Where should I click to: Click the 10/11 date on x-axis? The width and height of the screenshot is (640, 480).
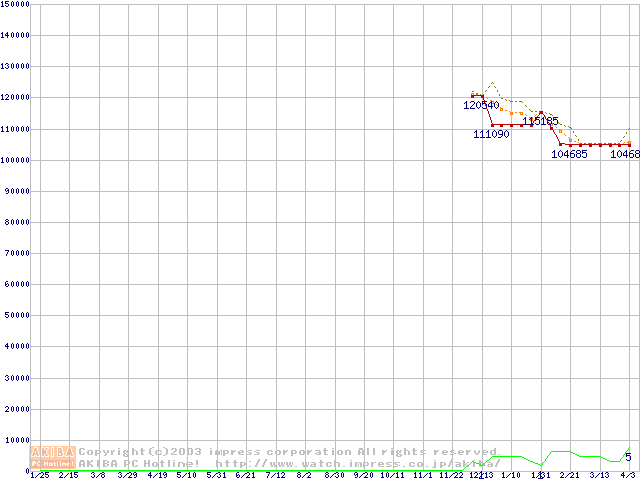tap(392, 475)
